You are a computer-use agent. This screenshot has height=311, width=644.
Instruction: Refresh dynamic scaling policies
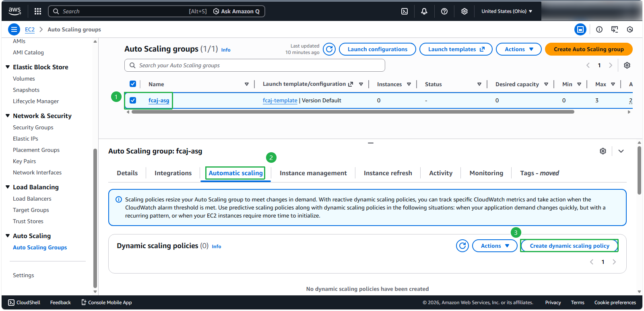(x=462, y=246)
